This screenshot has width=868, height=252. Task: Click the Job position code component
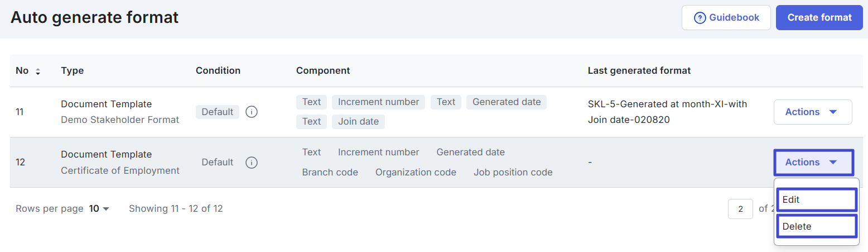513,172
